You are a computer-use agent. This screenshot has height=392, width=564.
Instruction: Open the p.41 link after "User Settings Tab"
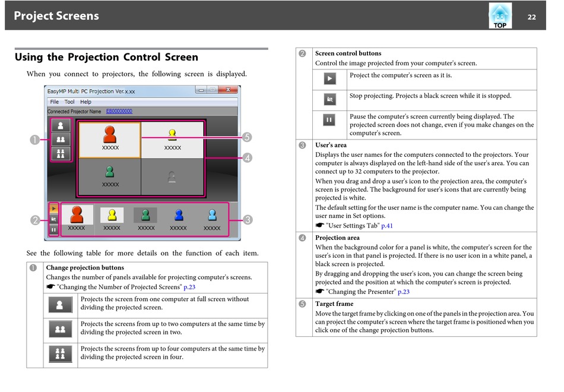[387, 226]
